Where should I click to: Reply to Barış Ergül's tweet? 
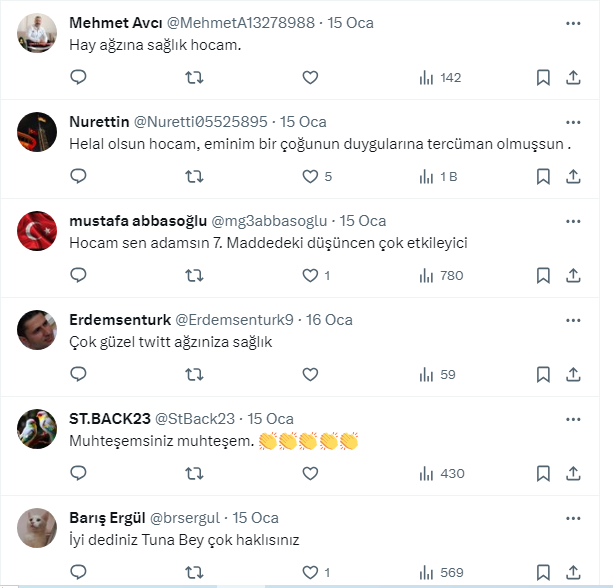click(x=79, y=572)
